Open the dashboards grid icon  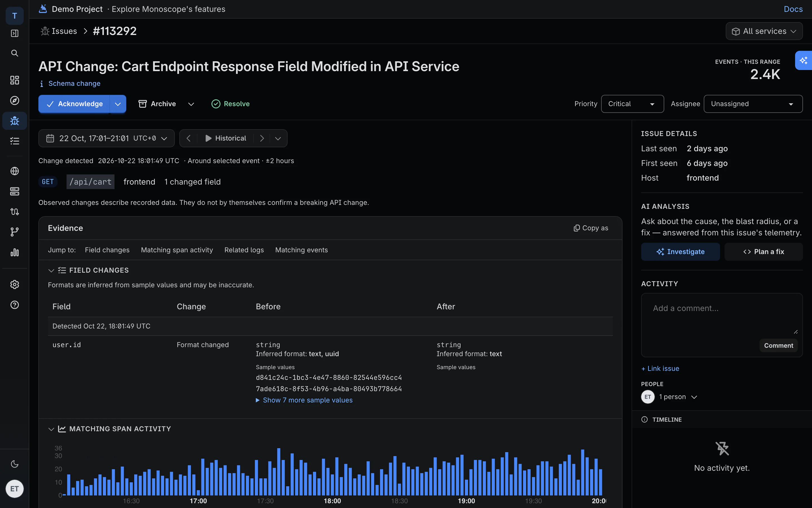click(14, 80)
